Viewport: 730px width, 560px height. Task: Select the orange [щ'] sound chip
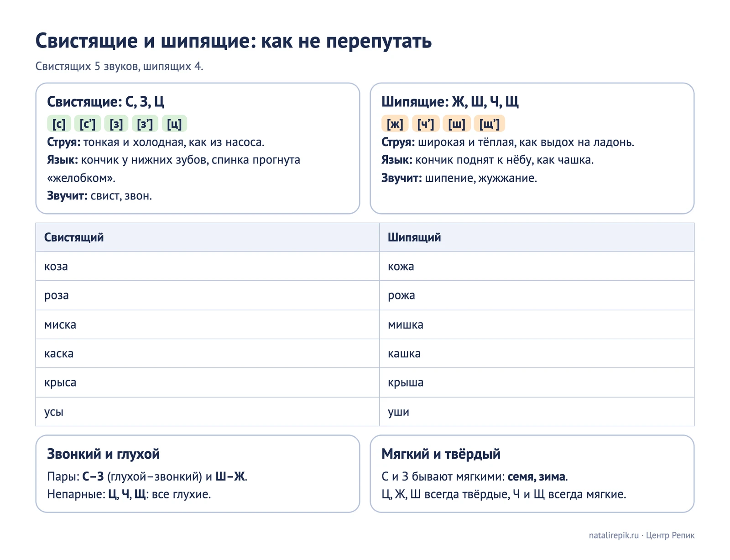coord(490,124)
